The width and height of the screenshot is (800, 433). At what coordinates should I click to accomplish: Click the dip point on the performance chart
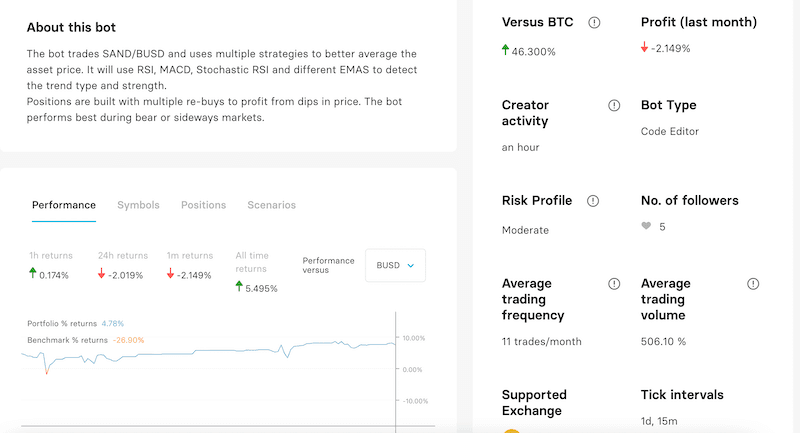coord(46,372)
